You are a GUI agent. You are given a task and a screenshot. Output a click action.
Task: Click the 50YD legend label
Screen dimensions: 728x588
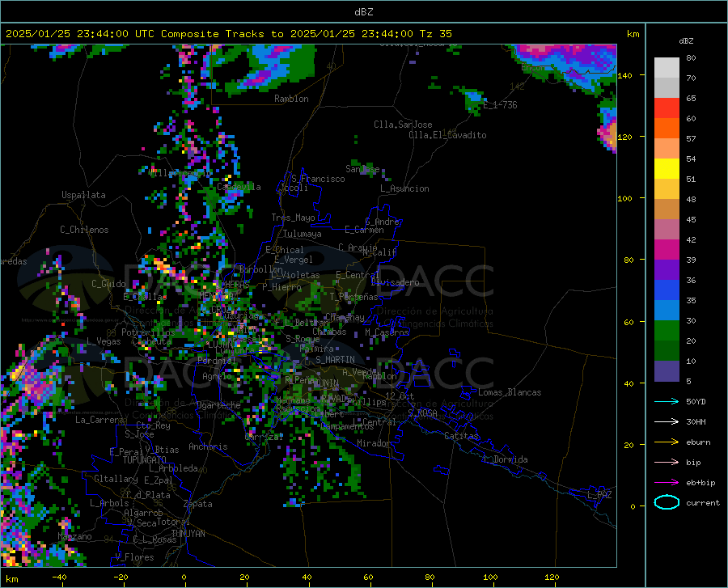(696, 401)
